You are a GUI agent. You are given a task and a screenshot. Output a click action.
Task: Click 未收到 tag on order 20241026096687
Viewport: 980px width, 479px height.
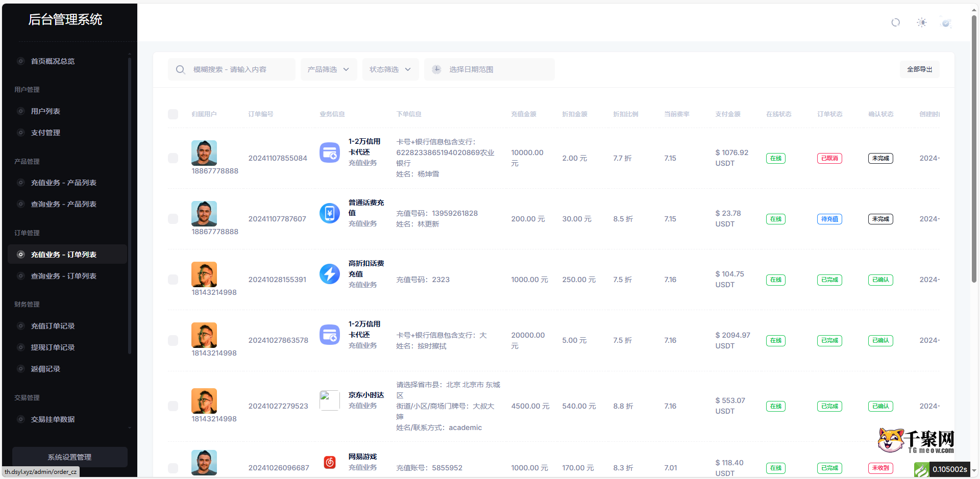tap(880, 468)
